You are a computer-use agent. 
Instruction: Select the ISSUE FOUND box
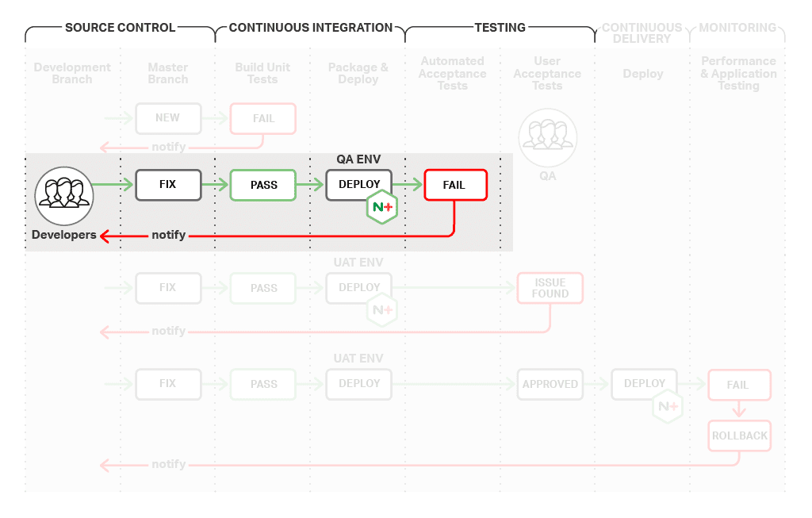click(550, 288)
